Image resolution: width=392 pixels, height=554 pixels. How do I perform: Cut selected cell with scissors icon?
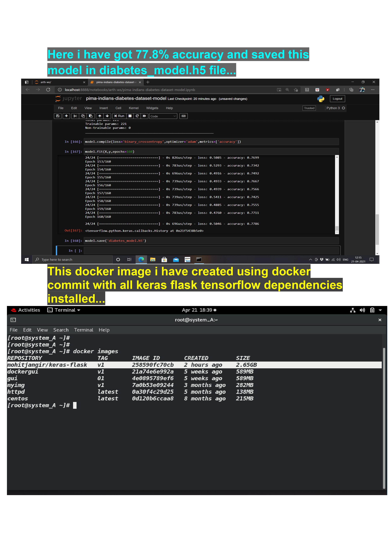pos(75,116)
